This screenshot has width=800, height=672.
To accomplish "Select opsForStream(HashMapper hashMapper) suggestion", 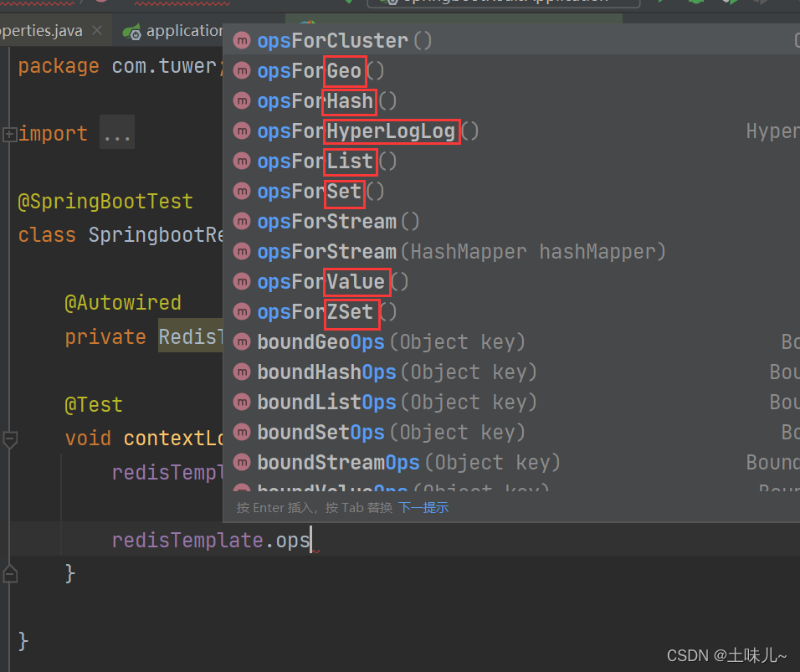I will point(512,251).
